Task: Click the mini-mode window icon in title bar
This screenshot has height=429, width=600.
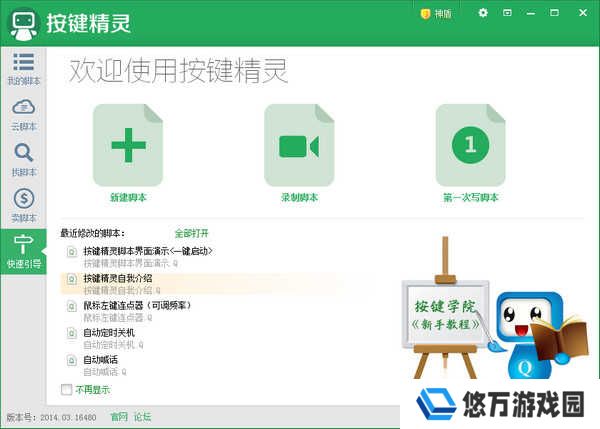Action: (x=507, y=13)
